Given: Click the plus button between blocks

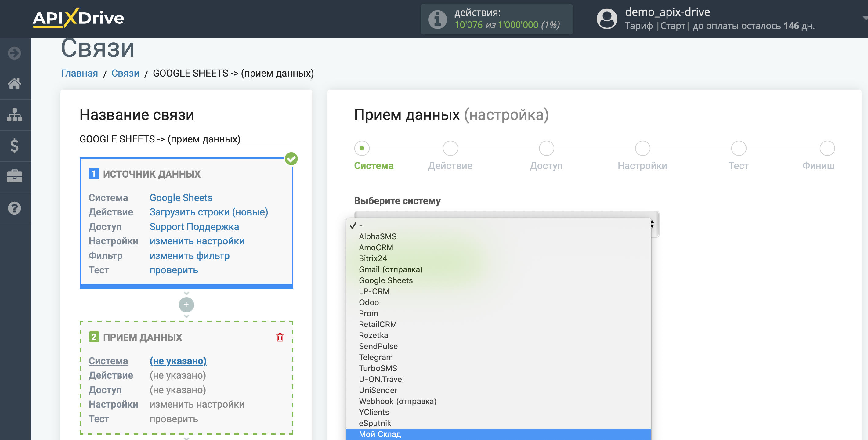Looking at the screenshot, I should pyautogui.click(x=186, y=305).
